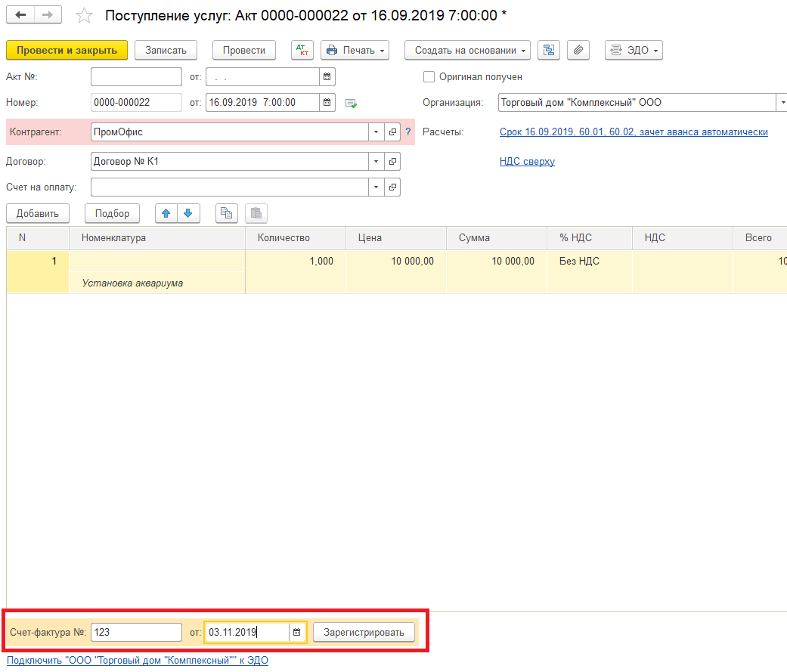
Task: Click Провести и закрыть button
Action: tap(67, 50)
